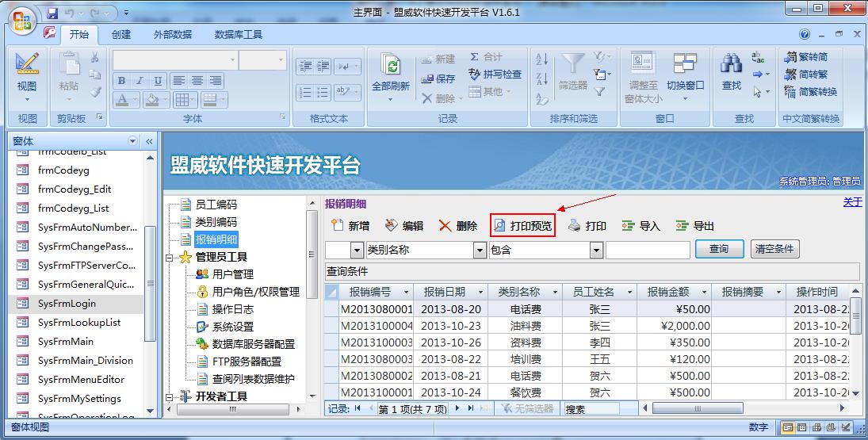Click 简转繁 convert button

(806, 75)
